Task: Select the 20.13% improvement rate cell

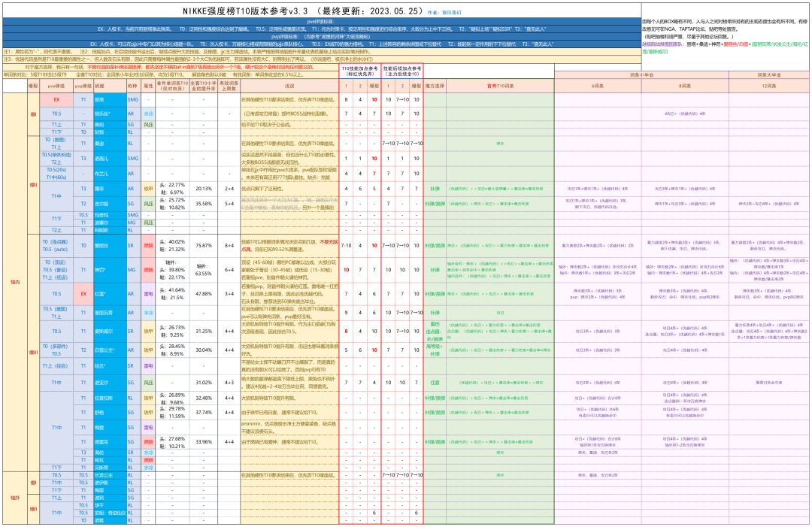Action: [204, 189]
